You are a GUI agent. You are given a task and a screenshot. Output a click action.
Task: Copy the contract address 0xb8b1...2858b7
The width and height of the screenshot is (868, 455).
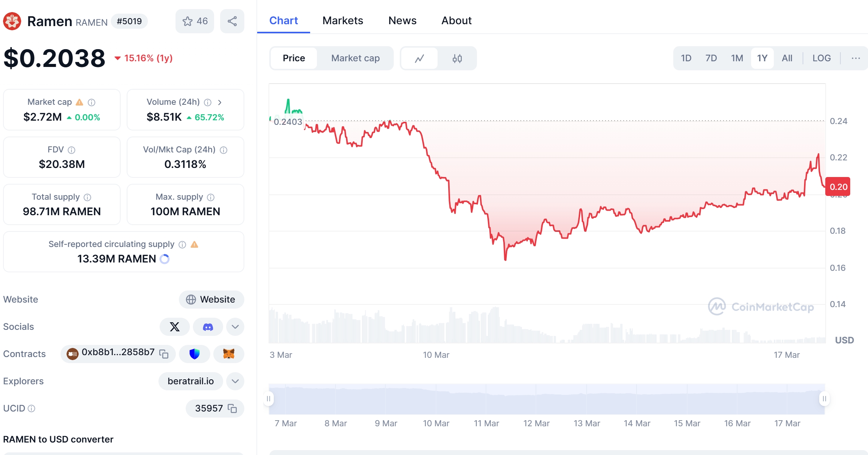pyautogui.click(x=164, y=354)
